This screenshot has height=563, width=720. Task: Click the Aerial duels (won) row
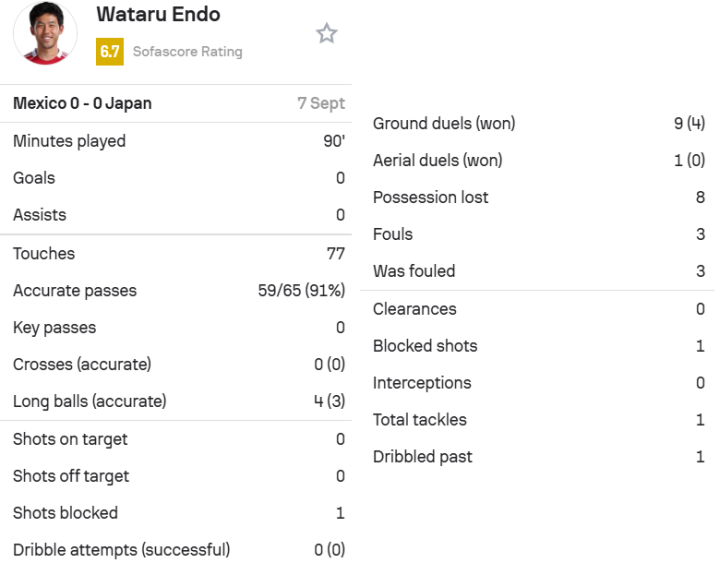(538, 161)
